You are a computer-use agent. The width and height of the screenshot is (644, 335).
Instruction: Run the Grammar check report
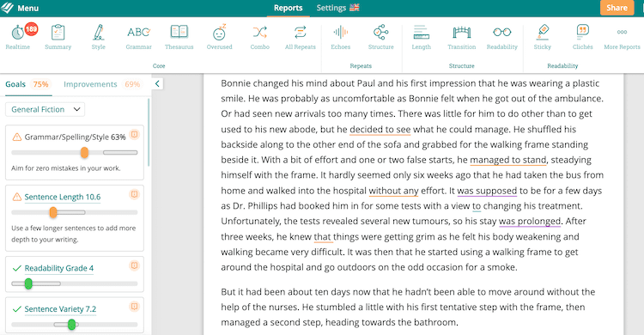(138, 37)
